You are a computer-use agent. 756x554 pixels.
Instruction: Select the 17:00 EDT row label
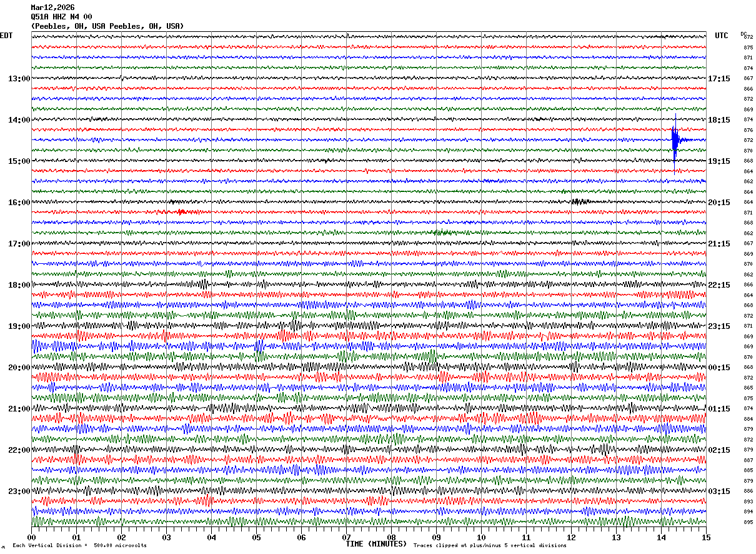point(19,244)
